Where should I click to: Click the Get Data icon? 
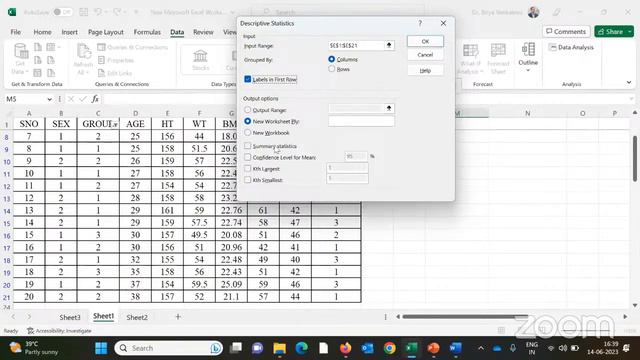tap(20, 59)
